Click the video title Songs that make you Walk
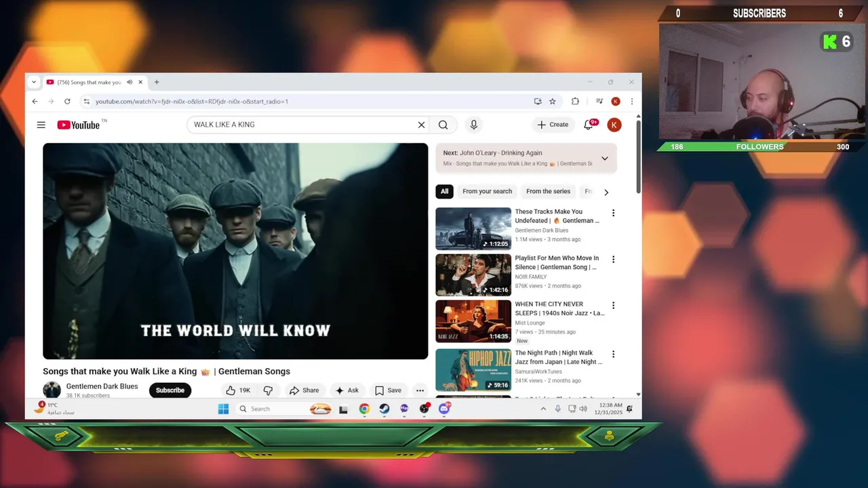 click(x=166, y=371)
